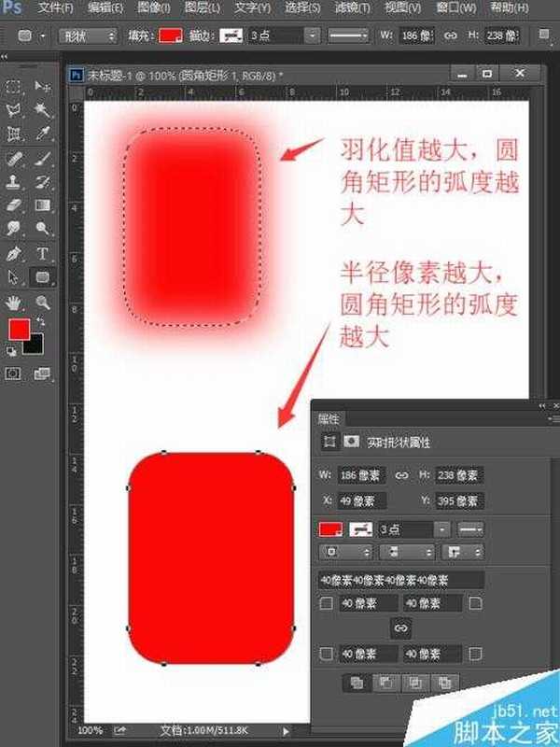The image size is (560, 747).
Task: Select the Eyedropper tool
Action: click(x=43, y=134)
